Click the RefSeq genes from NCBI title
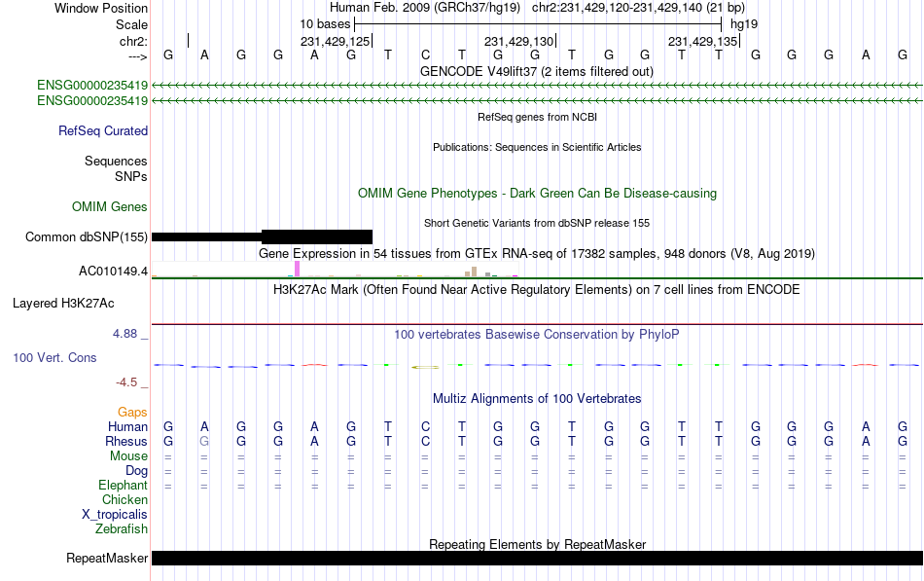 [537, 117]
